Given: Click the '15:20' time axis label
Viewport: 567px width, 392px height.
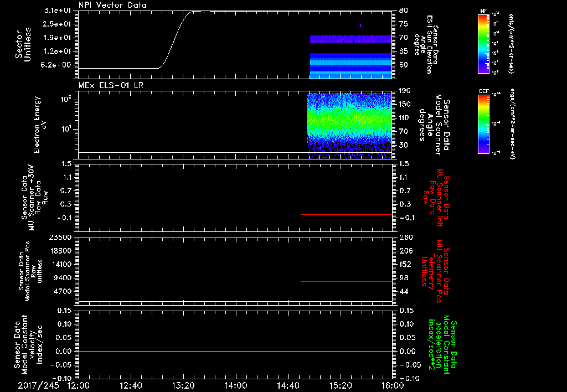Looking at the screenshot, I should tap(341, 385).
